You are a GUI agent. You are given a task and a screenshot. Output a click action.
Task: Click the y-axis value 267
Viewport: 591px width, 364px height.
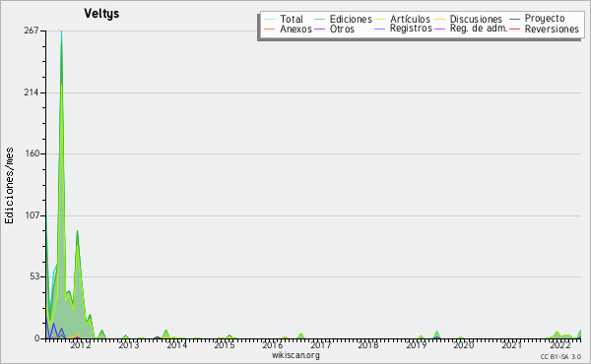(32, 30)
